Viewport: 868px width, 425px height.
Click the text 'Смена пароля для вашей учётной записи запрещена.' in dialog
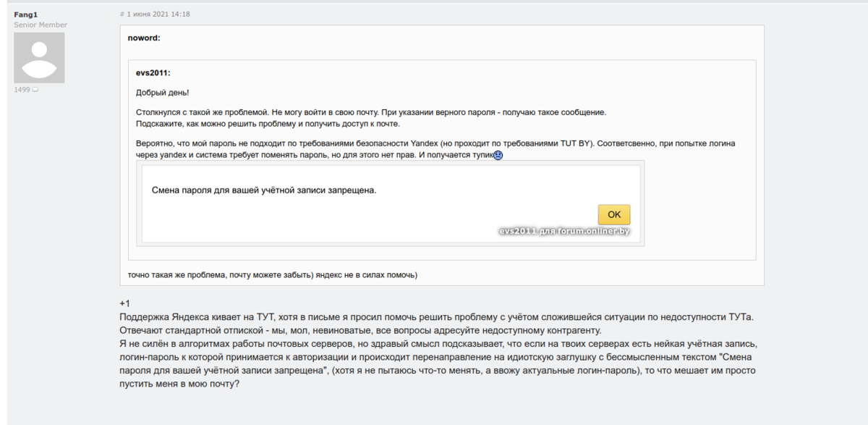[264, 191]
